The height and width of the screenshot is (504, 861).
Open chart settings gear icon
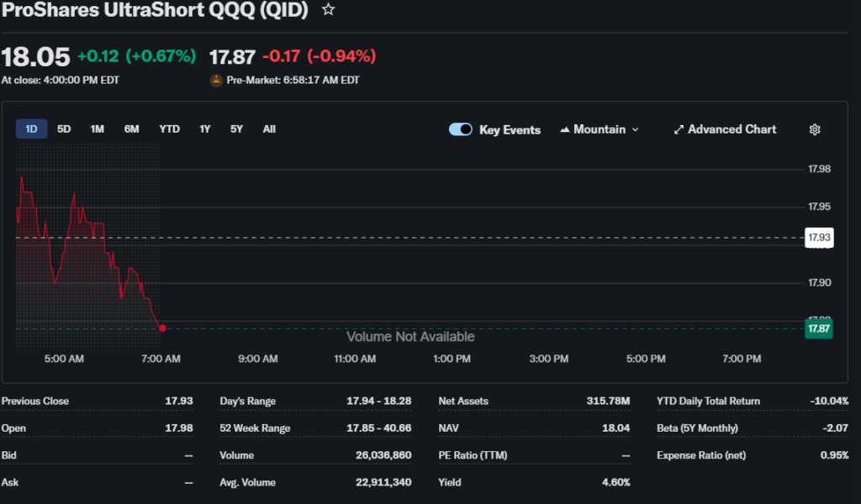pyautogui.click(x=814, y=129)
